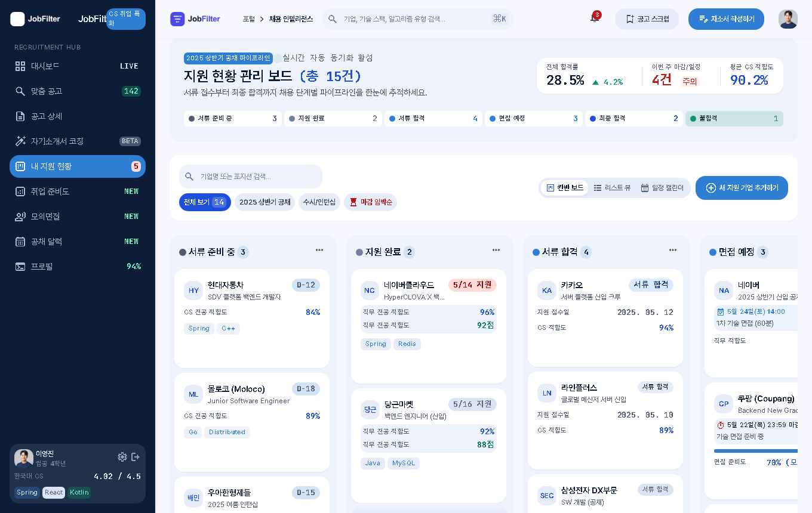Click the magic wand icon for 자기소개서 코칭
812x513 pixels.
[20, 141]
